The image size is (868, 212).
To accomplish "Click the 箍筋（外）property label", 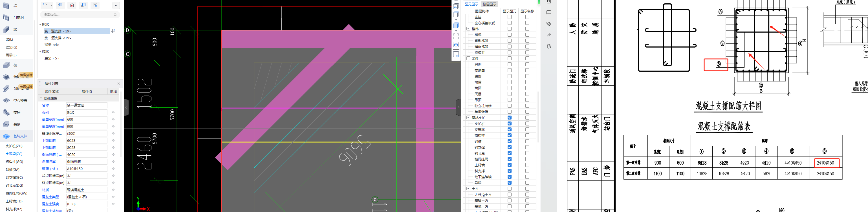I will pyautogui.click(x=50, y=169).
